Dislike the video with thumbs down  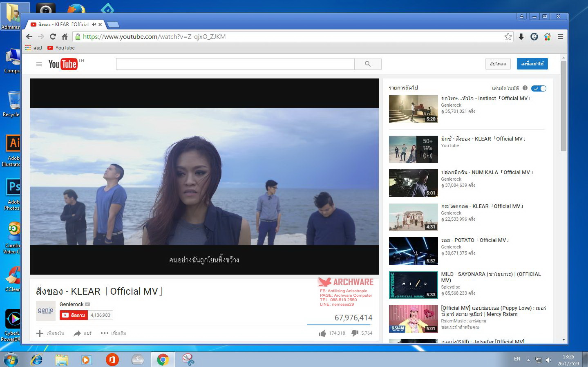pyautogui.click(x=355, y=333)
